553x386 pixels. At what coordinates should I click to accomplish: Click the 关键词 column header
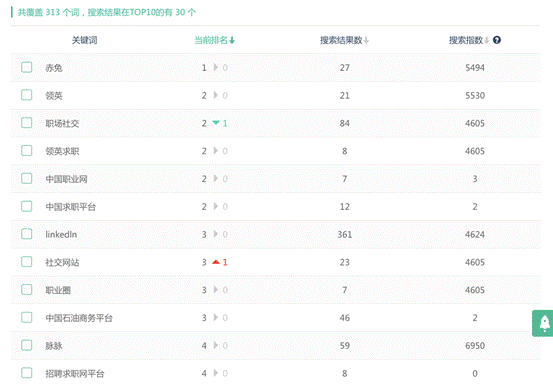pyautogui.click(x=85, y=40)
